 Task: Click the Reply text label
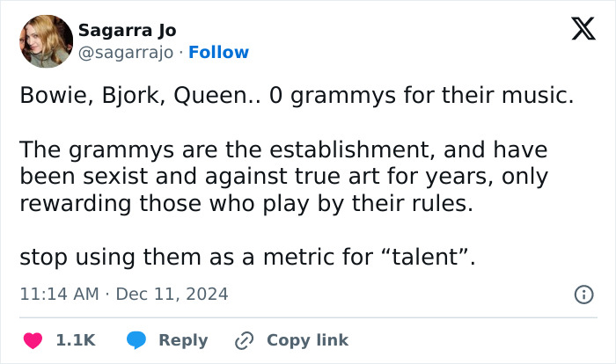tap(183, 340)
